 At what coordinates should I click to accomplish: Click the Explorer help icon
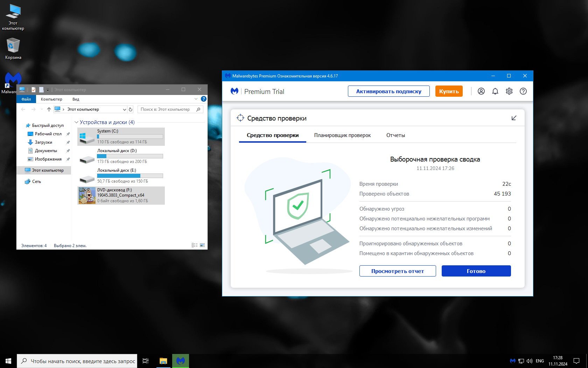204,99
